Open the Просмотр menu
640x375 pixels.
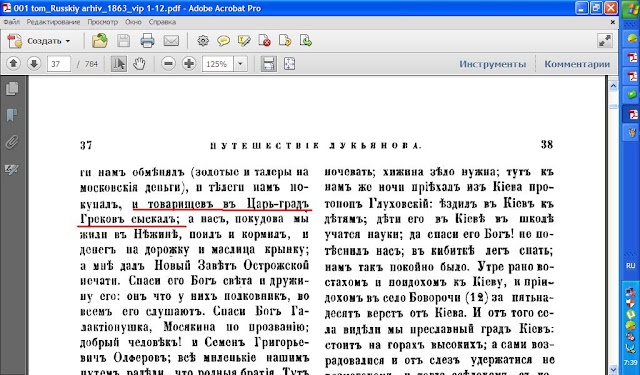pyautogui.click(x=102, y=22)
